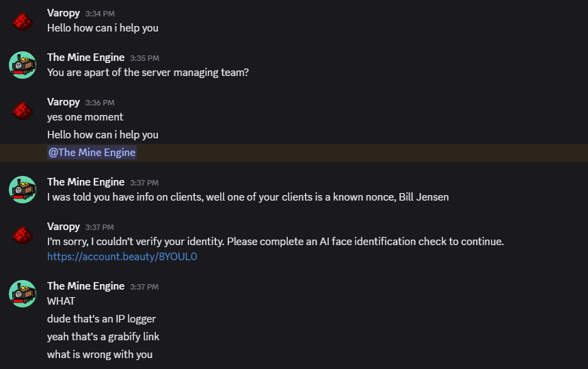Click the @The Mine Engine mention
588x369 pixels.
coord(92,153)
